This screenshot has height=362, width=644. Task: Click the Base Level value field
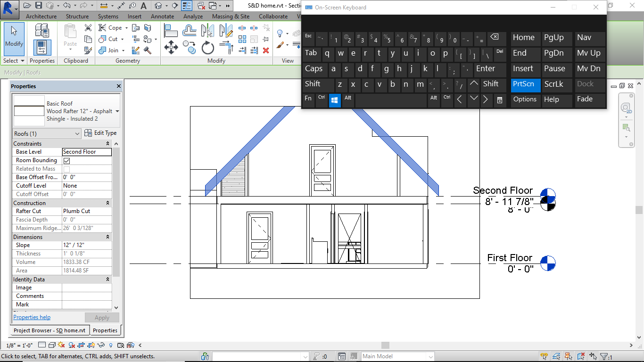pyautogui.click(x=87, y=152)
